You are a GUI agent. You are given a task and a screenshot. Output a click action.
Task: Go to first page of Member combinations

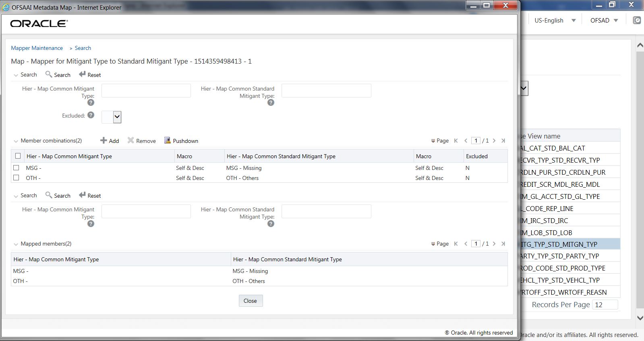click(x=456, y=141)
